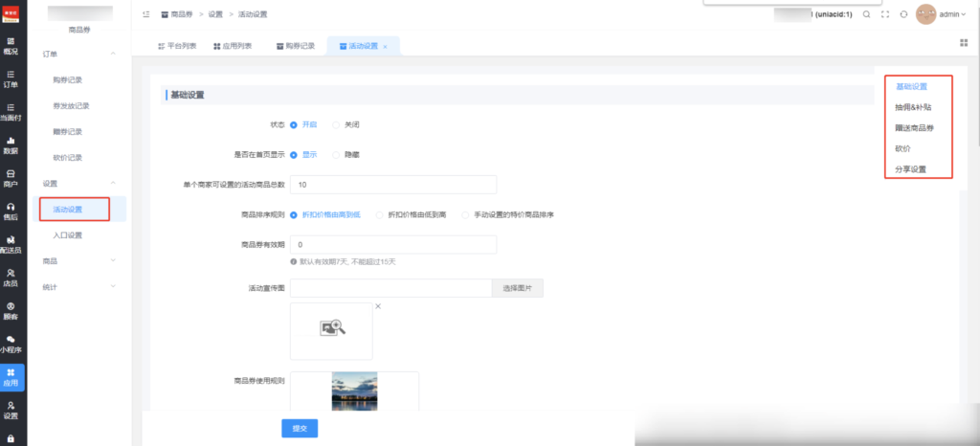Open 配送员 courier section
The width and height of the screenshot is (980, 446).
tap(11, 245)
